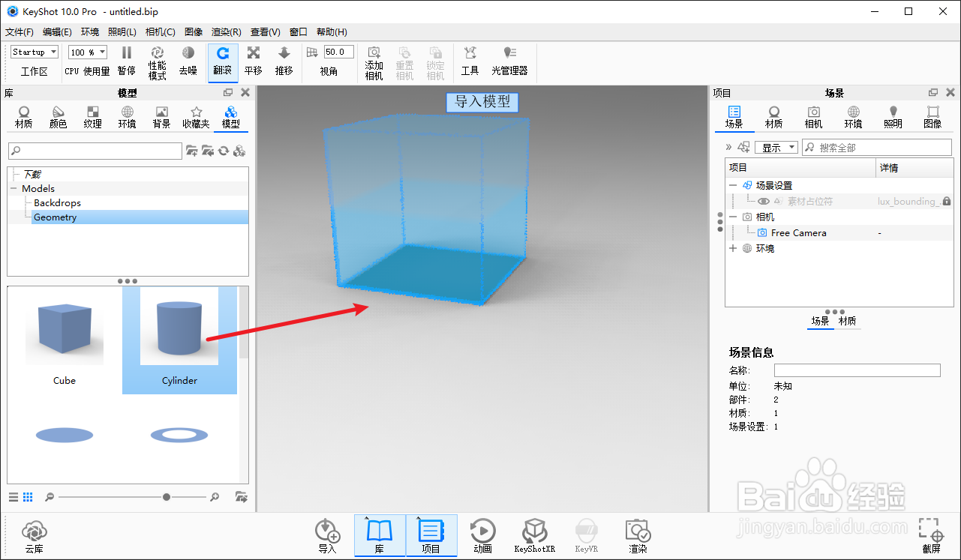Open the Cloud Library (云库)
961x560 pixels.
point(34,537)
